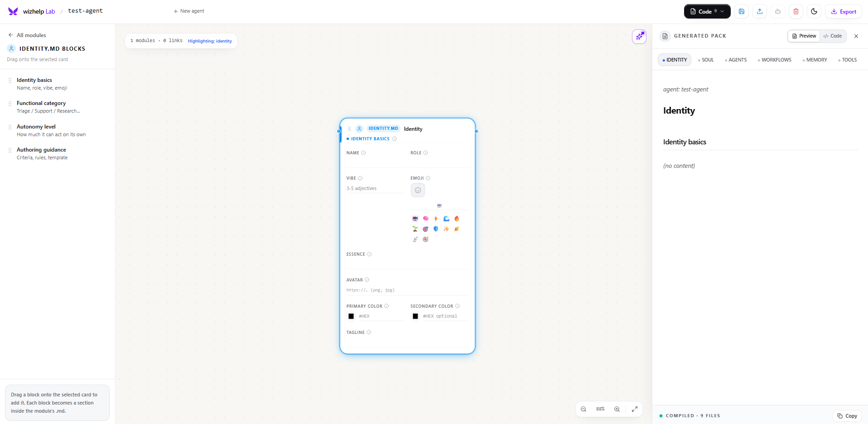
Task: Click the wizhelp Lab logo
Action: [32, 11]
